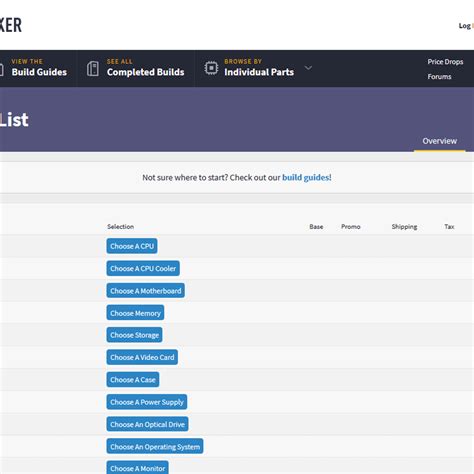Click Choose A Motherboard button

(146, 291)
